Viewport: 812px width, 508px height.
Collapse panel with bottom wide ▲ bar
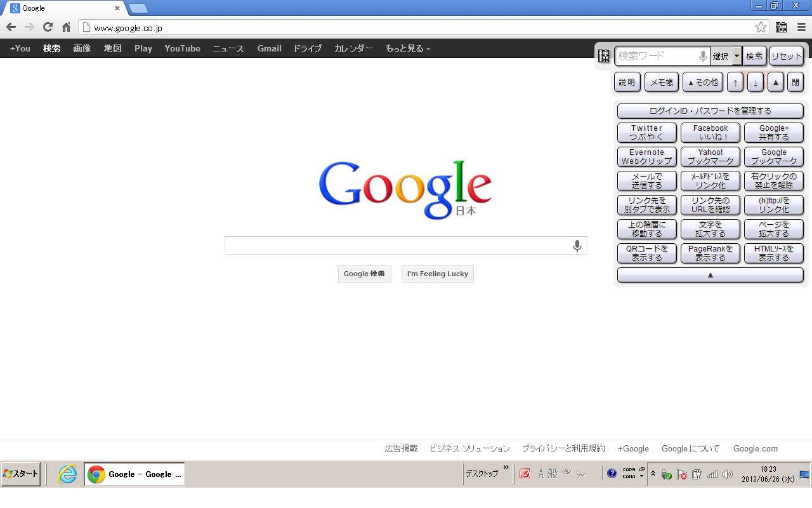coord(710,275)
